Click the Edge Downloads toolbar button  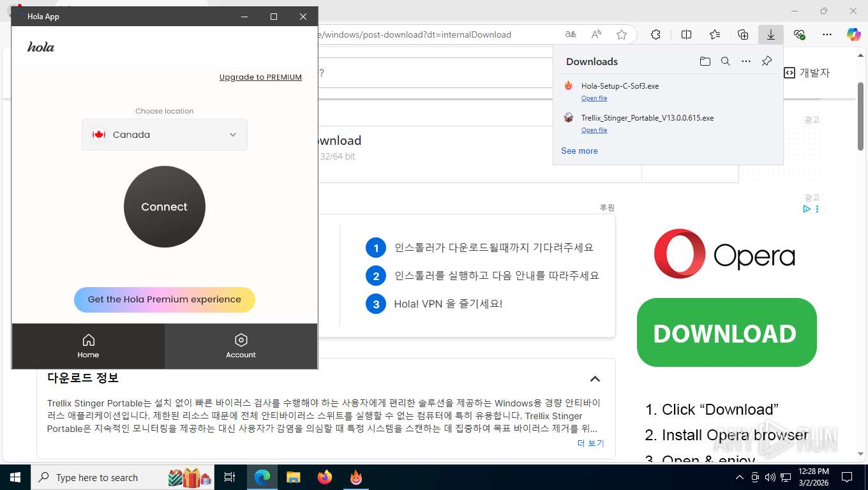click(770, 34)
